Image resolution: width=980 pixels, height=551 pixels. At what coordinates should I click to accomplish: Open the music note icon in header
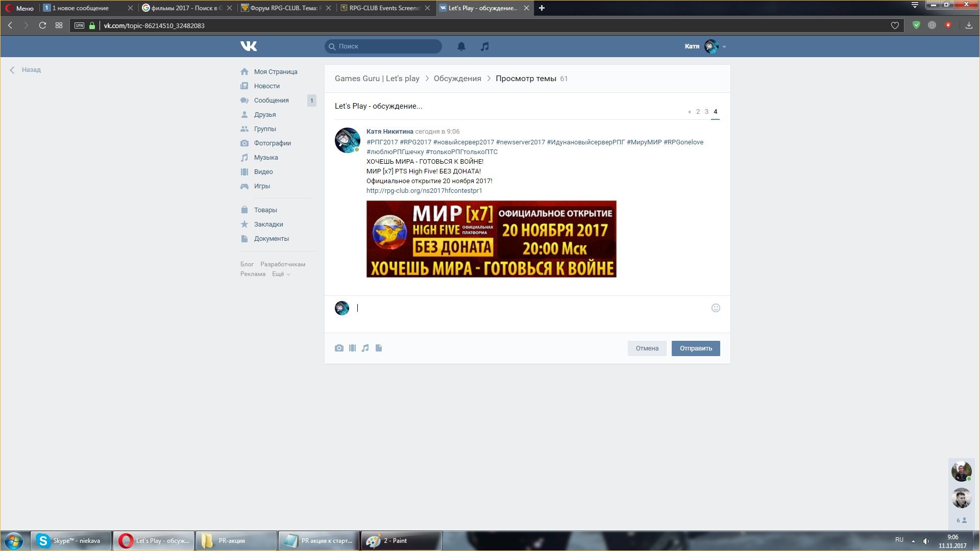[485, 46]
